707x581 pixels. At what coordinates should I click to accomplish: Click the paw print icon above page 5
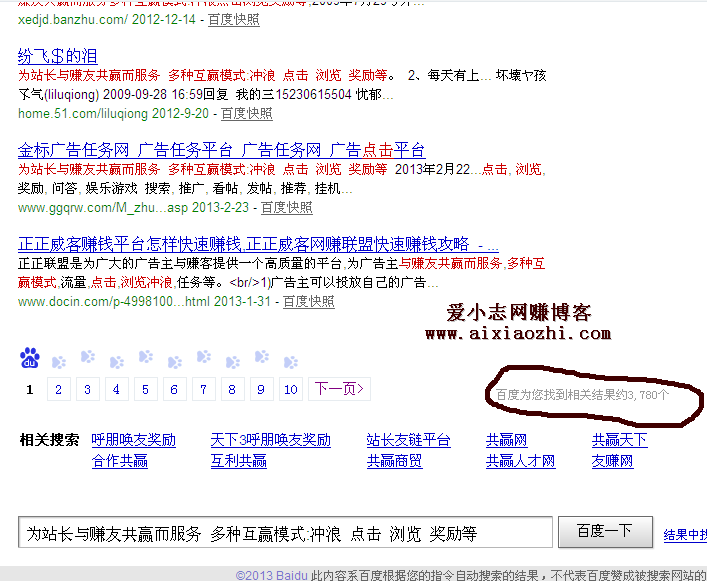pyautogui.click(x=145, y=357)
